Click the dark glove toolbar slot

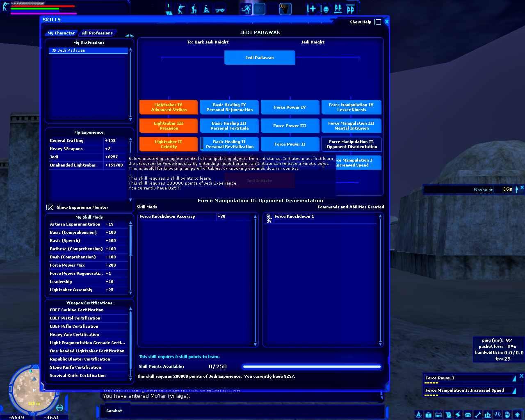(x=285, y=9)
